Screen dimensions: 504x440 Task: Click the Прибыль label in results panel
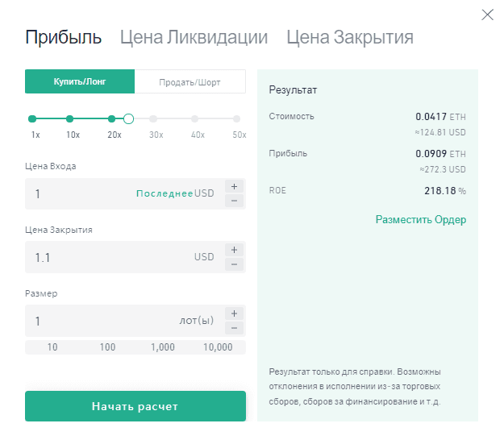pyautogui.click(x=288, y=154)
